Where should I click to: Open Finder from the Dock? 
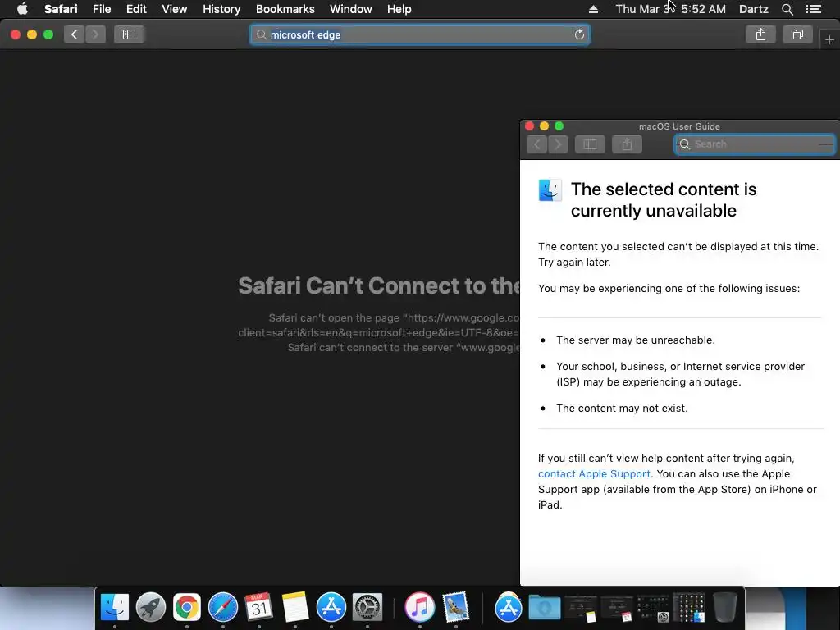pos(115,608)
